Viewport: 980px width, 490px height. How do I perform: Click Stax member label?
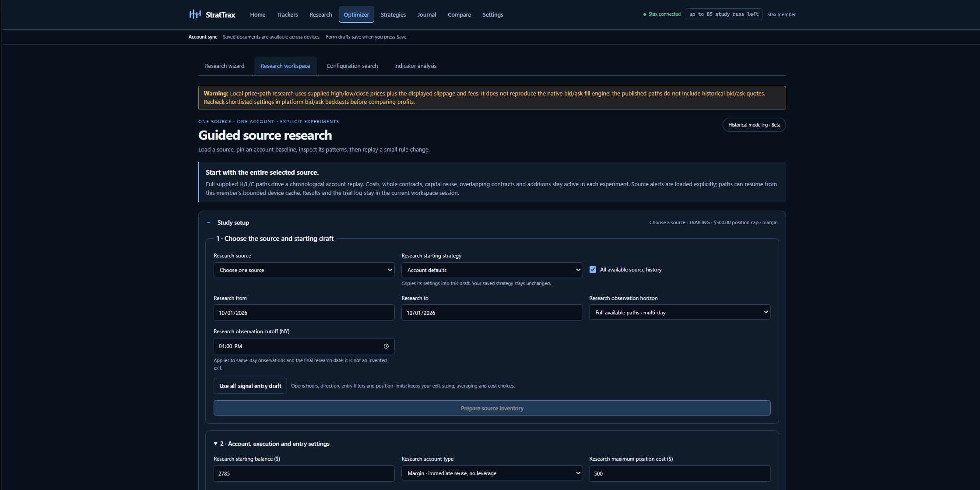pos(781,14)
